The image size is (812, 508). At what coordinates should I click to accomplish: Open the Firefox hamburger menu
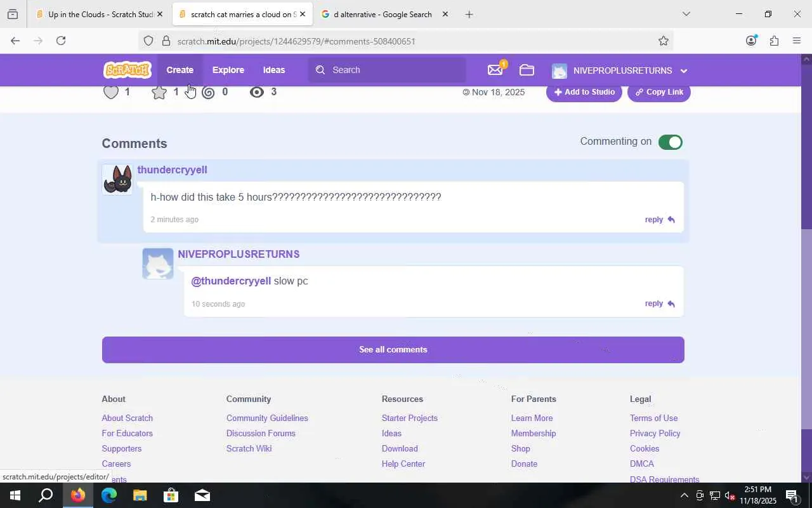pos(797,41)
